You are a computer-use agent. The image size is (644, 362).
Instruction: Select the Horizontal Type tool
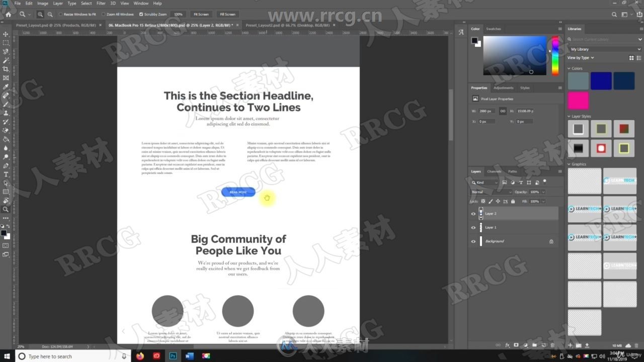(x=6, y=174)
